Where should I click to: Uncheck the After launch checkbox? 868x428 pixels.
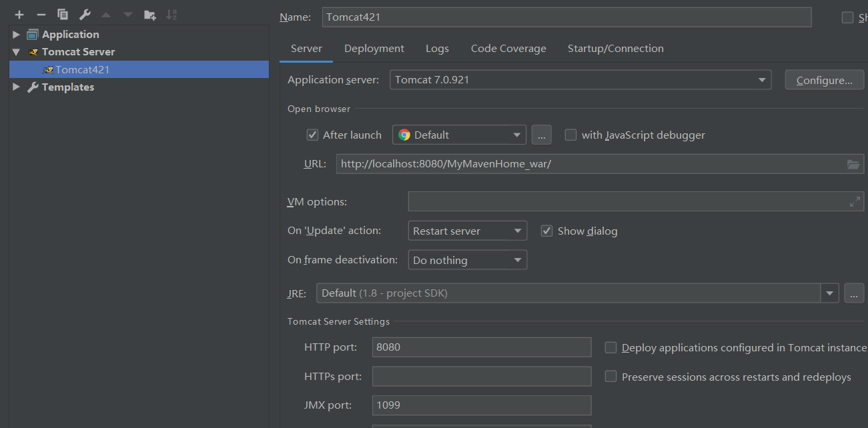(x=312, y=135)
